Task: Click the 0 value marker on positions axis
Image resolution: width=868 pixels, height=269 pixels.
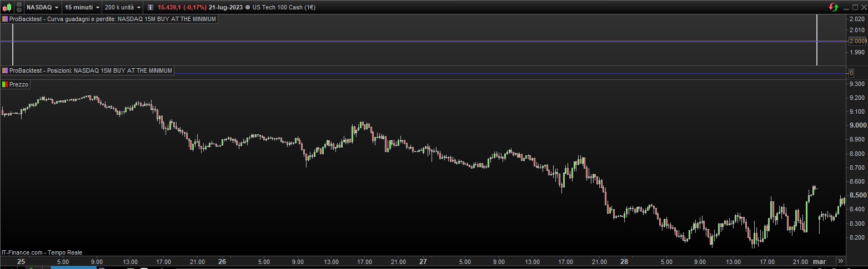Action: click(x=851, y=73)
